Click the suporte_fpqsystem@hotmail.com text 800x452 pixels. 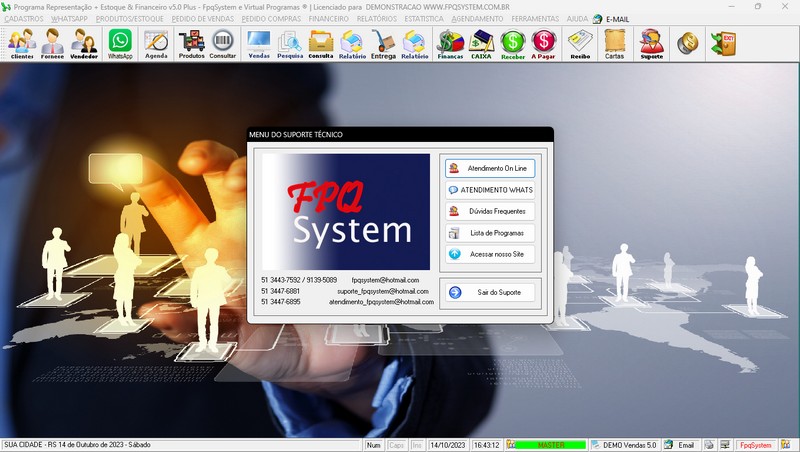click(x=383, y=291)
